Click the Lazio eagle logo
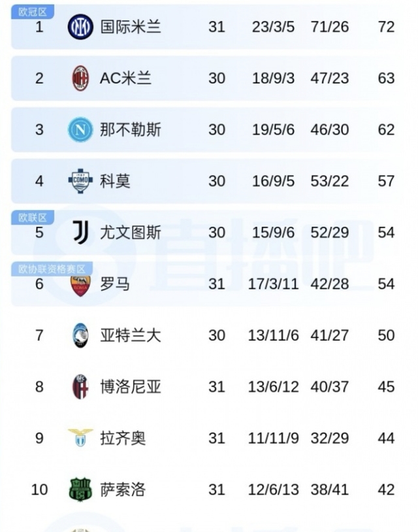The width and height of the screenshot is (418, 532). click(x=80, y=437)
